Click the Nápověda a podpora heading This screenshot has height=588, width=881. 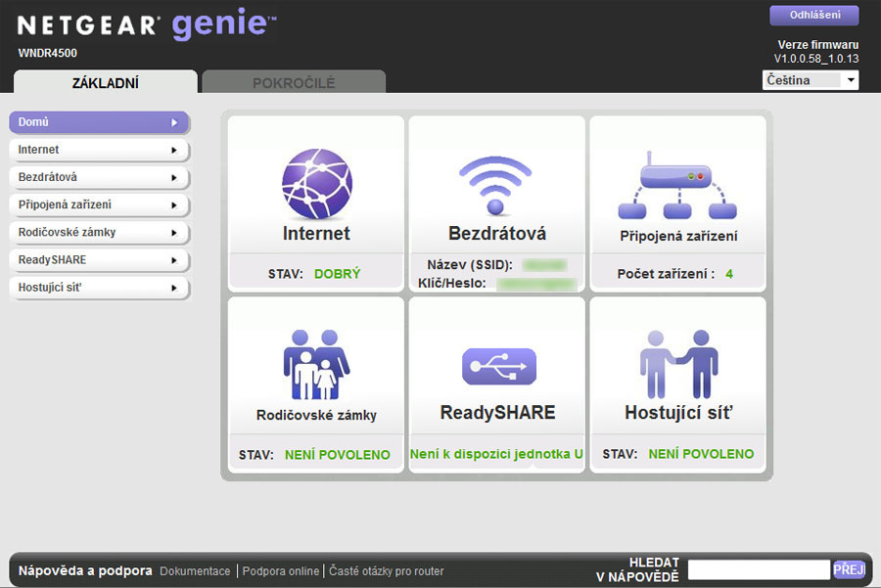point(85,570)
